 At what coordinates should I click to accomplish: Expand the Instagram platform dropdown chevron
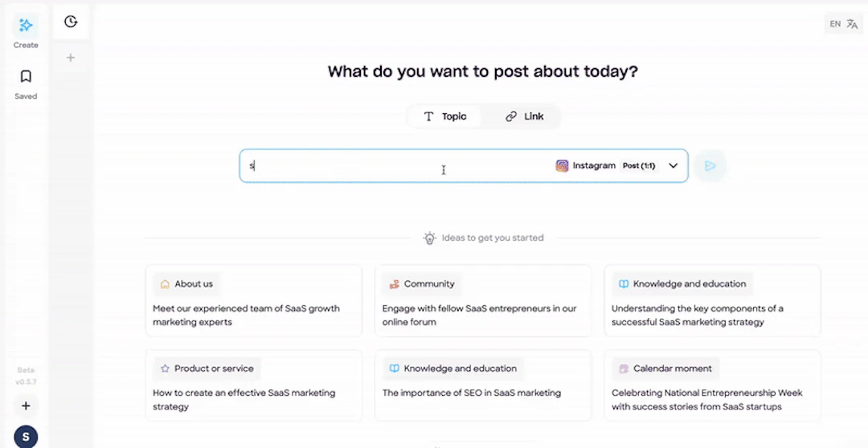(674, 166)
